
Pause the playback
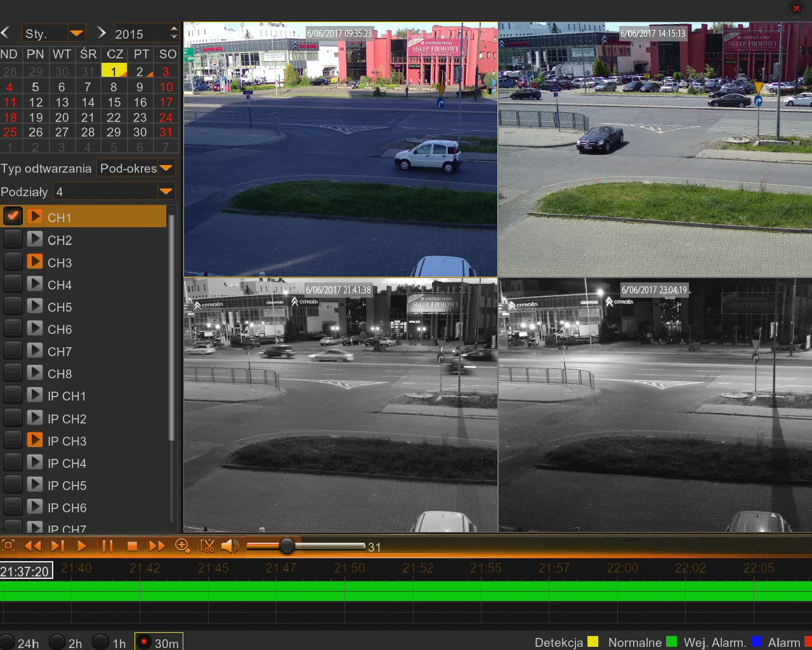click(x=107, y=546)
